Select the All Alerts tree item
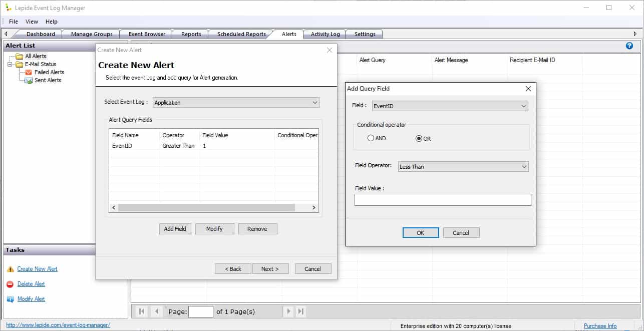 point(36,56)
